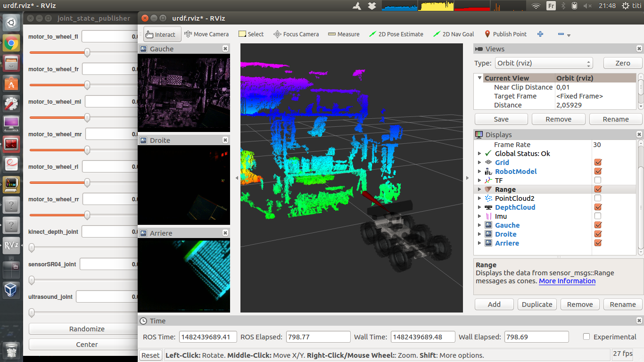Expand the RobotModel display tree item

(x=479, y=172)
